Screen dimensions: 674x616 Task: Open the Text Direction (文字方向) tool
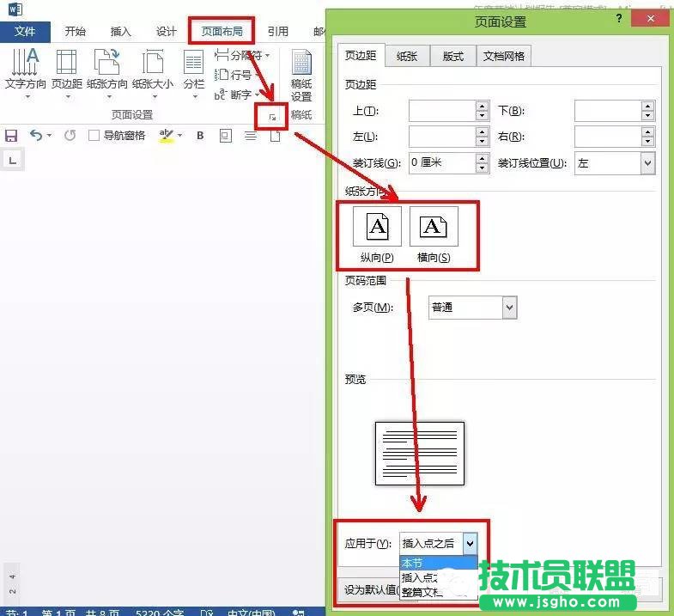coord(26,73)
